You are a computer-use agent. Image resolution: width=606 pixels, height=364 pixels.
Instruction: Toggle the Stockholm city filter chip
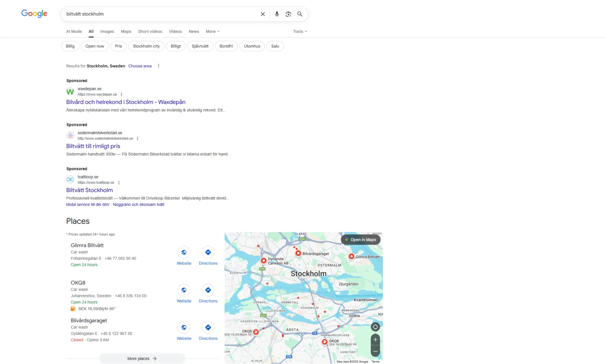pos(146,46)
